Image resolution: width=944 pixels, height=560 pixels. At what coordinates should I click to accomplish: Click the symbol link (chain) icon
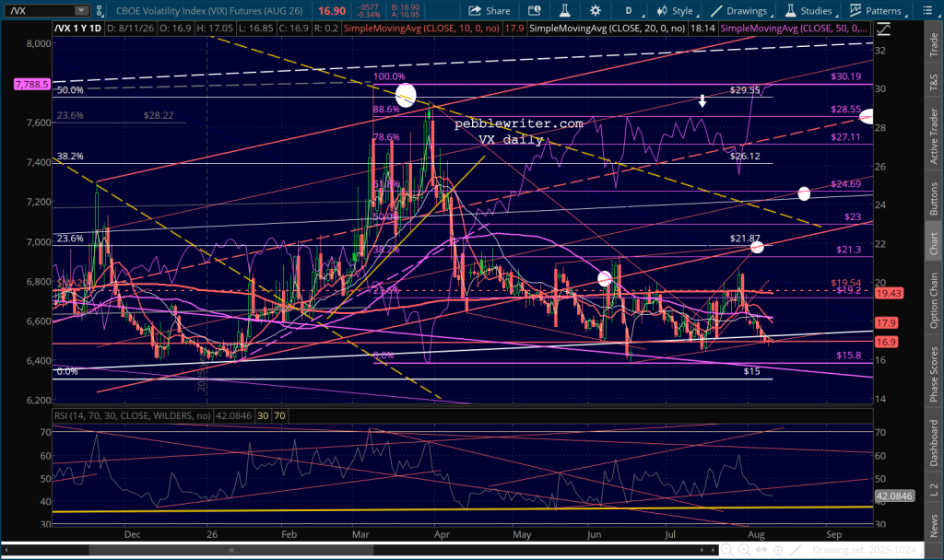coord(100,11)
